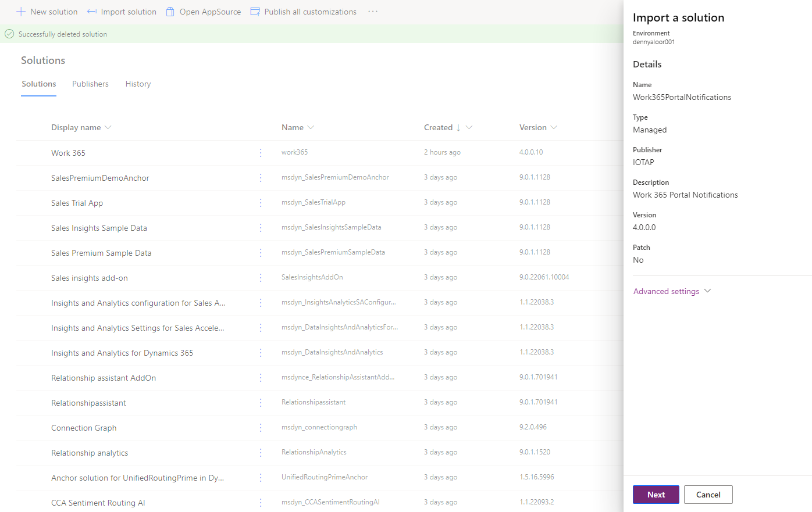Click Open AppSource in the command bar
The image size is (812, 512).
203,12
